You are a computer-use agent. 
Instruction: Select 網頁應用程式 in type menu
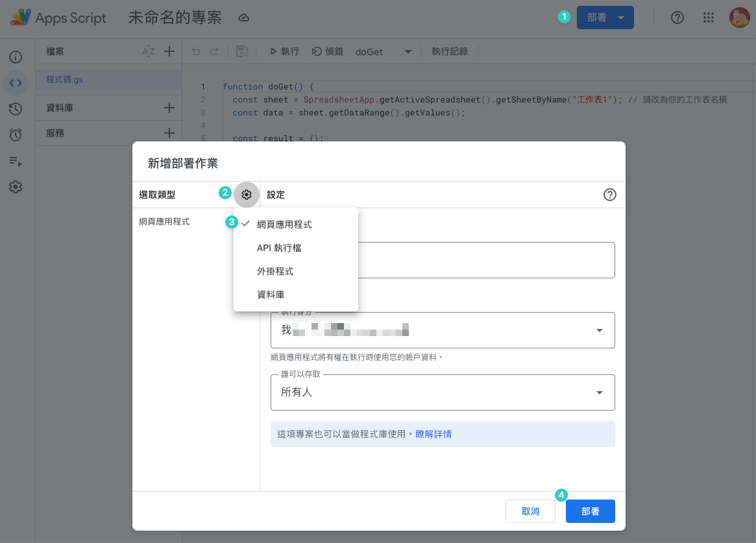tap(295, 224)
